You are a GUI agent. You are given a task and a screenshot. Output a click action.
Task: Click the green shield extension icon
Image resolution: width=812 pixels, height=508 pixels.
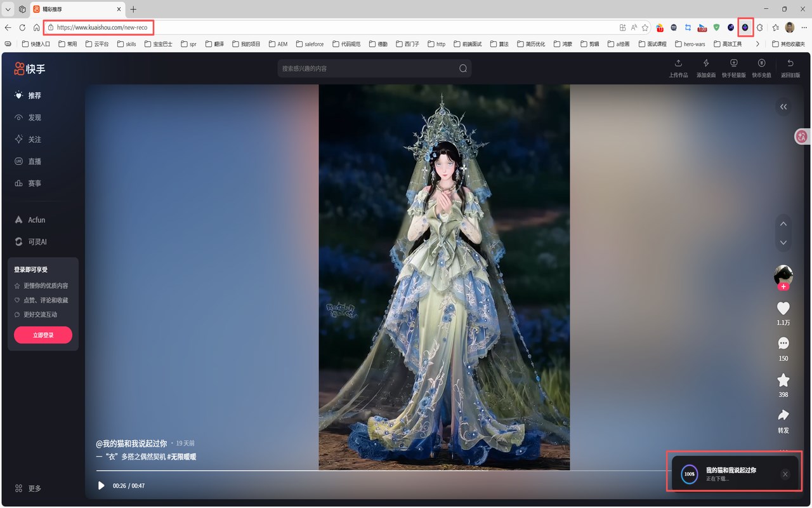pyautogui.click(x=716, y=27)
